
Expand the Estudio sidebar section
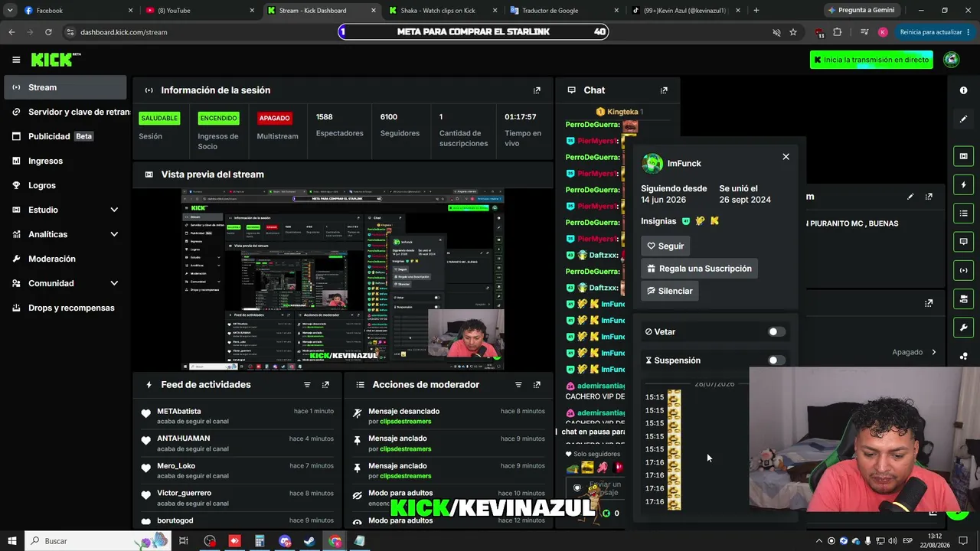pos(114,210)
